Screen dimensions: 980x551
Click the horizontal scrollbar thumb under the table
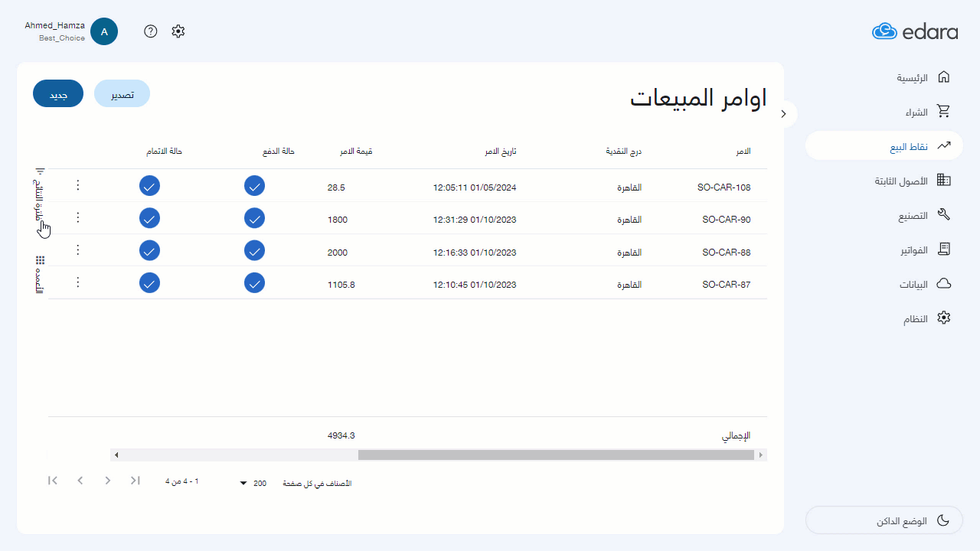(556, 455)
